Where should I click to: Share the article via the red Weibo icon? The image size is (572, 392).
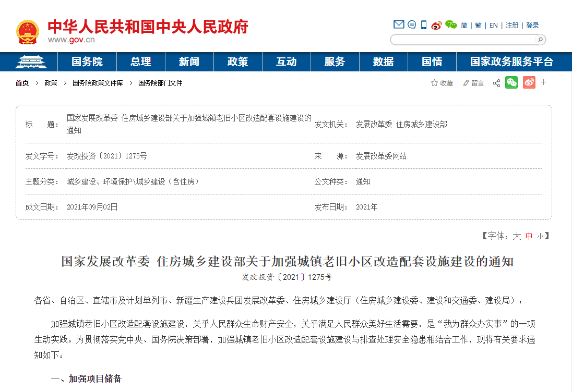[529, 82]
